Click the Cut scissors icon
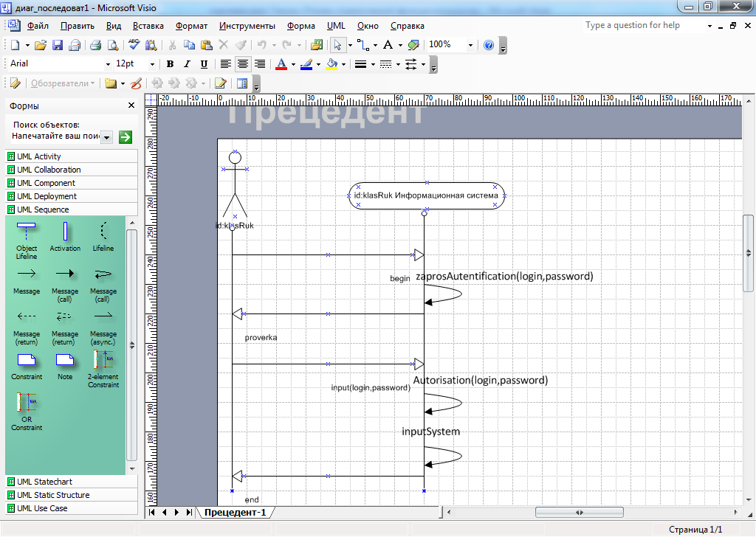Viewport: 756px width, 537px height. pyautogui.click(x=172, y=45)
